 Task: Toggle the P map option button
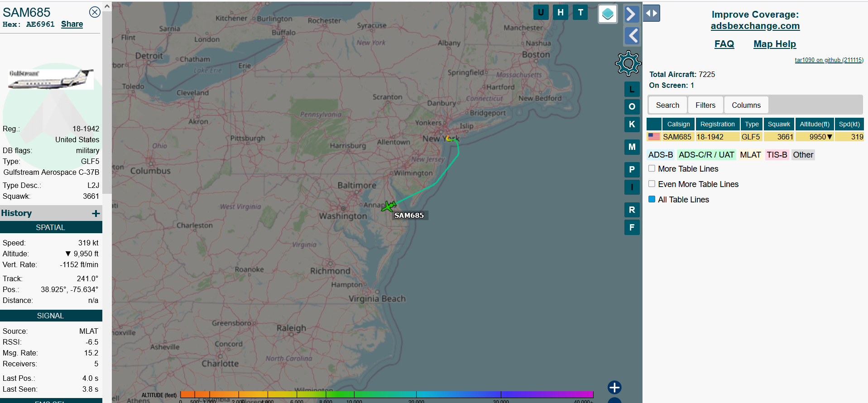632,169
